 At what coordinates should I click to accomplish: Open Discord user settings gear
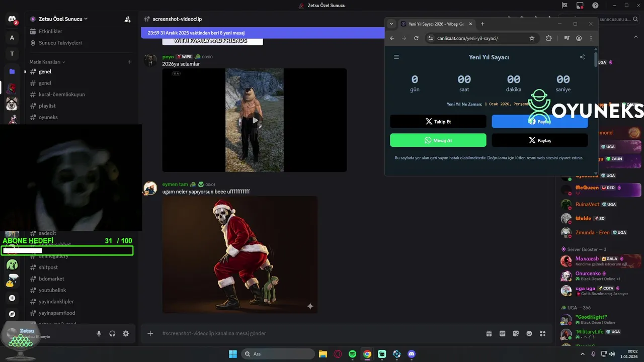[x=126, y=333]
